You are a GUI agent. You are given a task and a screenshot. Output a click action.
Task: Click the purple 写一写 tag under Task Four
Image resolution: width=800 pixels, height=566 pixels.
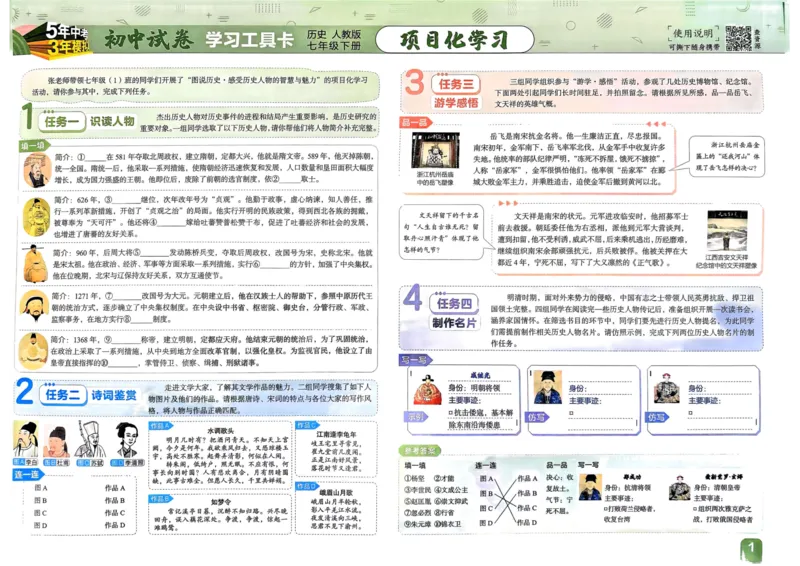[x=415, y=360]
